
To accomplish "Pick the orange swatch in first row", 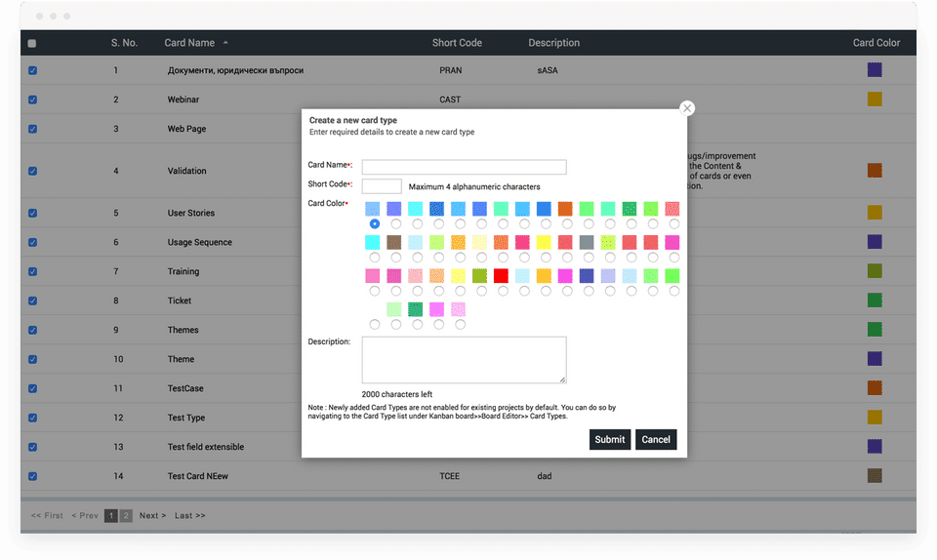I will tap(565, 209).
